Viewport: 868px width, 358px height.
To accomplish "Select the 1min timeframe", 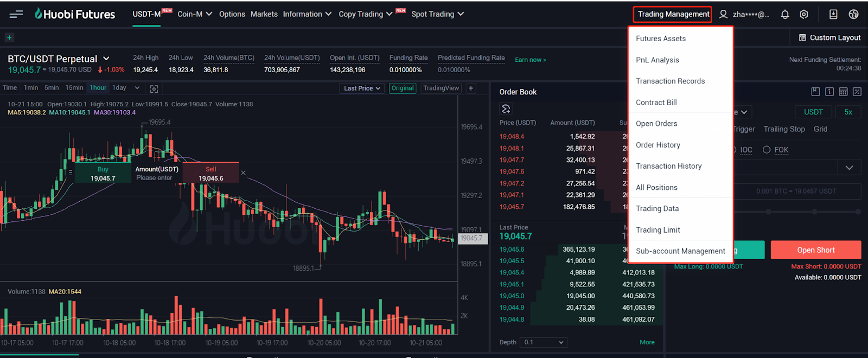I will pyautogui.click(x=31, y=88).
